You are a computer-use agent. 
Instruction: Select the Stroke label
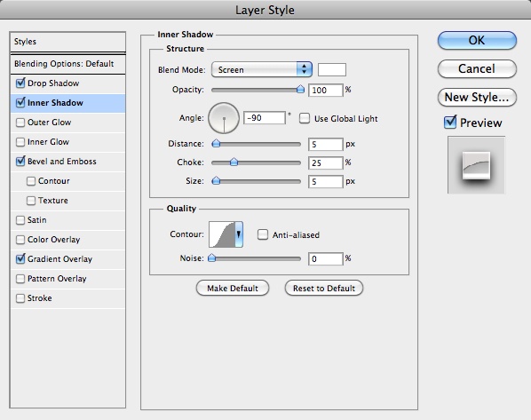40,298
